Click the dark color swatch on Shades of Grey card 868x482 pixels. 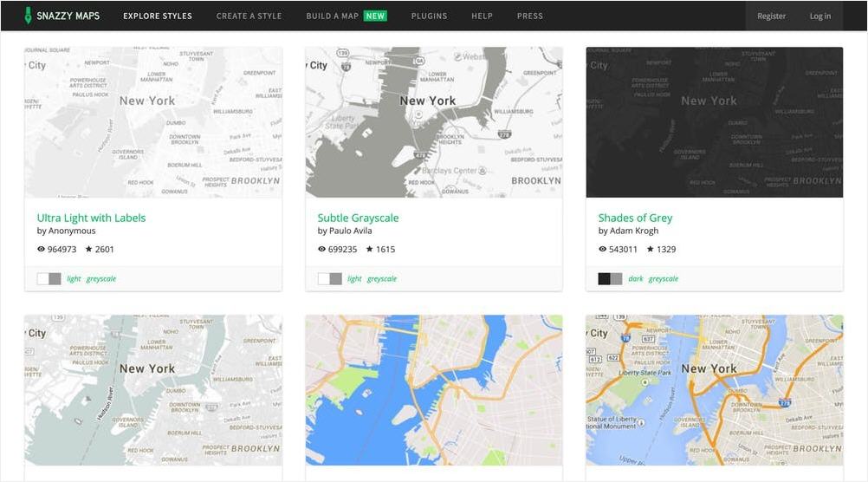(604, 278)
